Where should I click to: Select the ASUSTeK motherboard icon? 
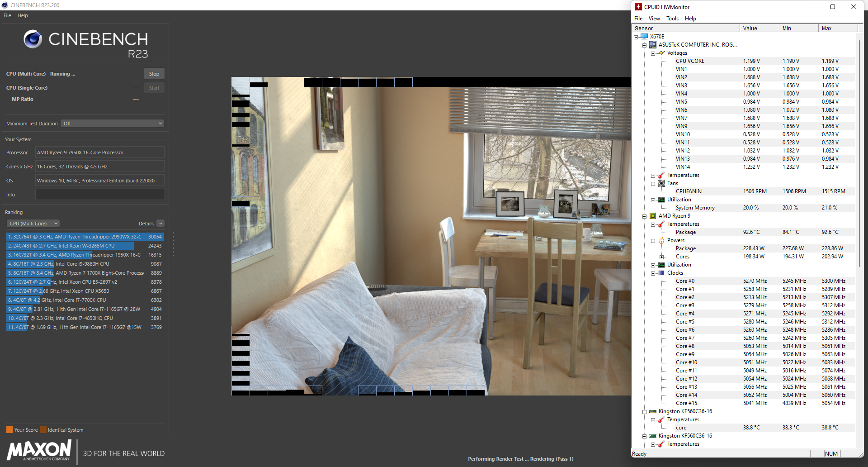tap(653, 44)
